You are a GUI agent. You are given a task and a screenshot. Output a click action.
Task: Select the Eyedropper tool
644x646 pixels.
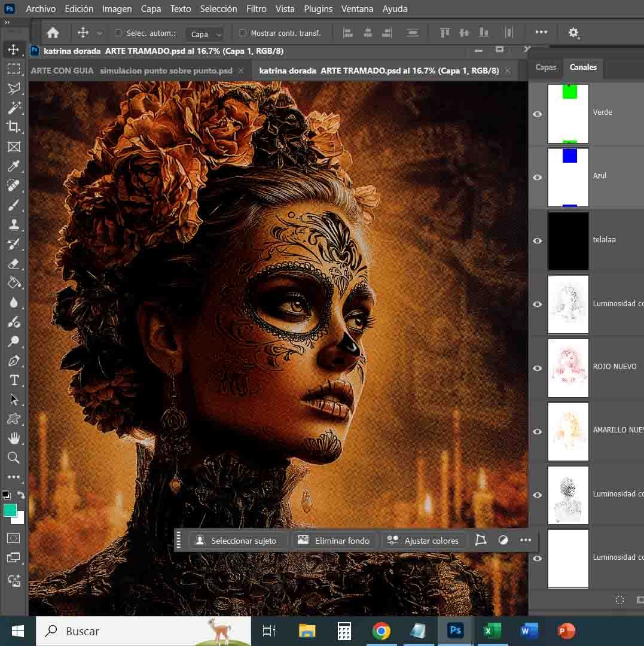(x=13, y=166)
